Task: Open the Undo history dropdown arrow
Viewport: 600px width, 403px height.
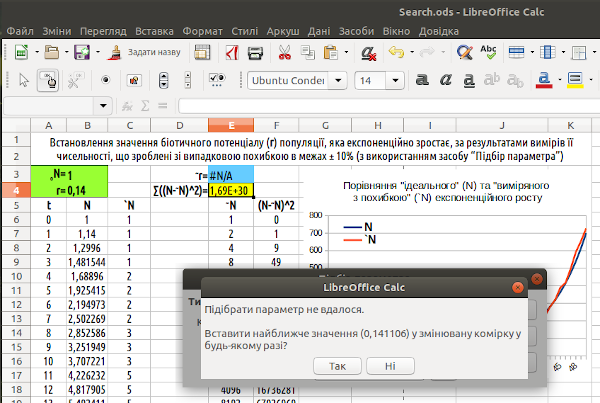Action: 412,52
